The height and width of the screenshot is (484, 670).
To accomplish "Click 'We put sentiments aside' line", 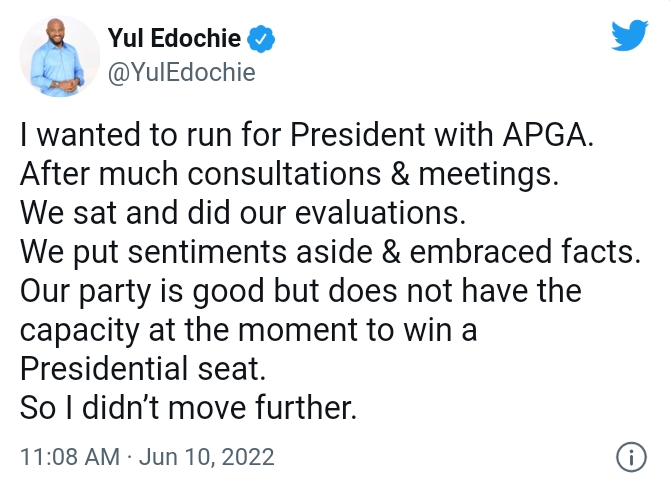I will 330,252.
